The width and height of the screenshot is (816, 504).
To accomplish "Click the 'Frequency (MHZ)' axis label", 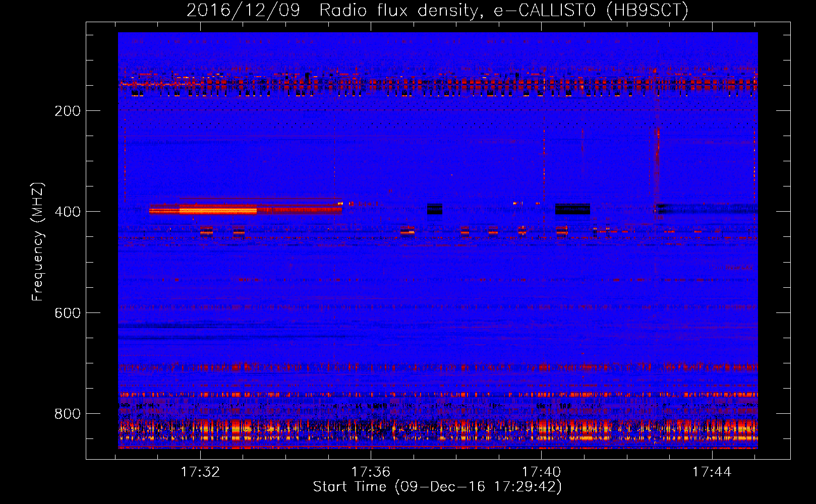I will click(x=38, y=242).
